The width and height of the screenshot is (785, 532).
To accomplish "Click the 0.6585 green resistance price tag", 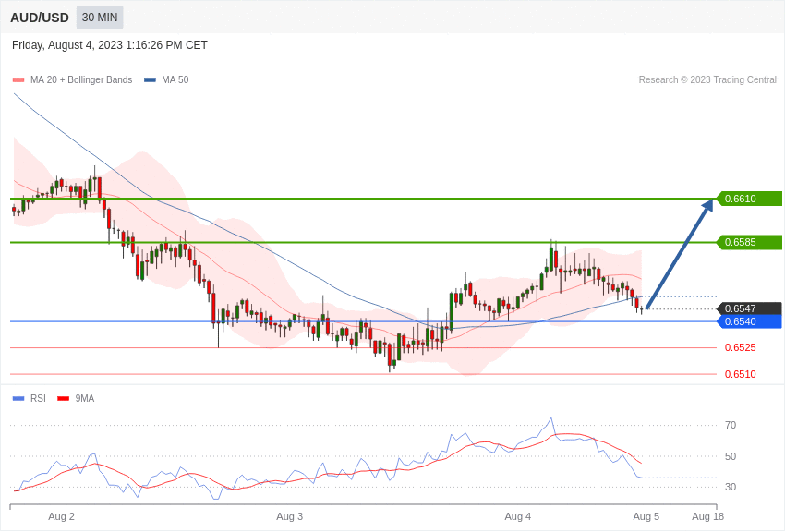I will click(749, 242).
